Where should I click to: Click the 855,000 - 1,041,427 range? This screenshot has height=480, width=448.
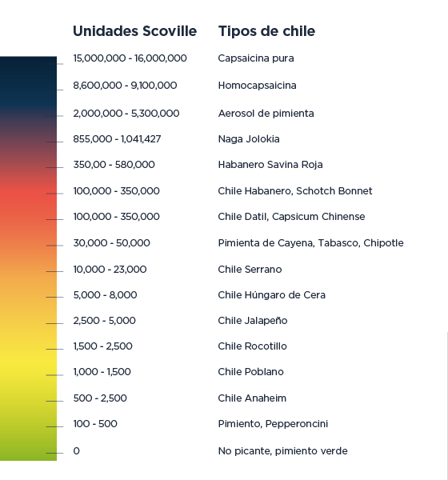click(117, 139)
